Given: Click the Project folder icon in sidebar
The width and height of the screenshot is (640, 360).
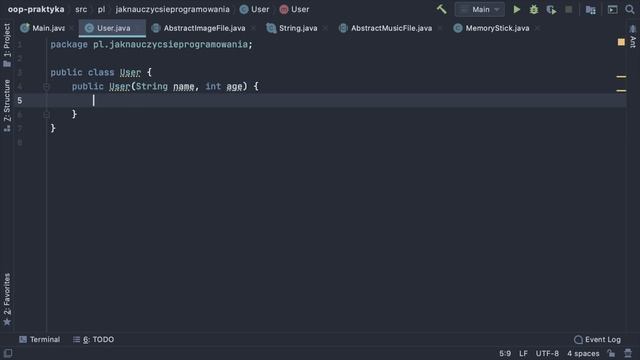Looking at the screenshot, I should pyautogui.click(x=7, y=64).
